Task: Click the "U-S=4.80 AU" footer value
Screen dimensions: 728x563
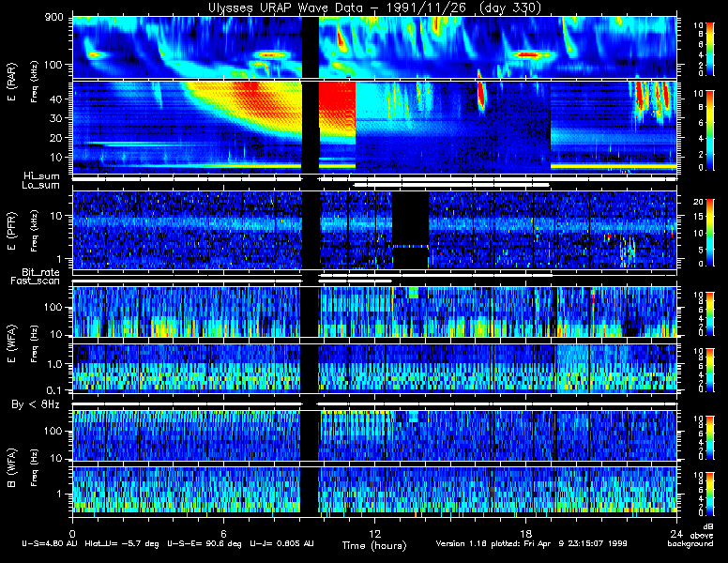Action: (x=50, y=543)
